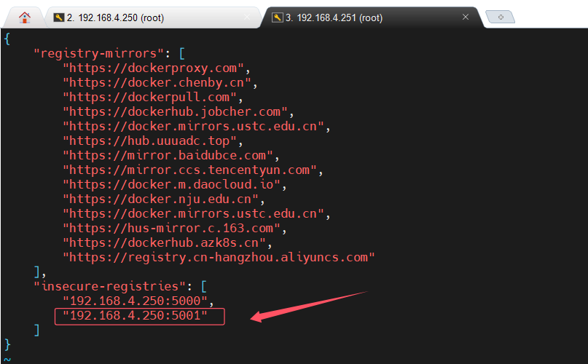This screenshot has height=364, width=588.
Task: Click the session icon on the 192.168.4.250 tab
Action: coord(58,17)
